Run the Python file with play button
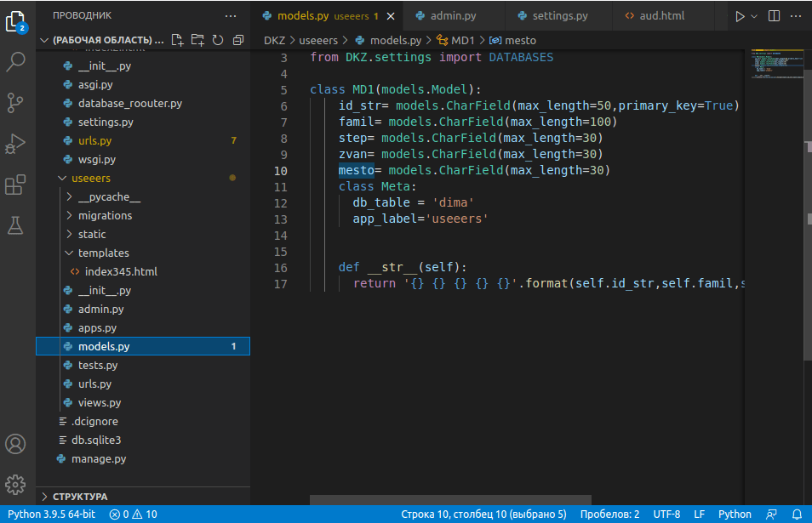The image size is (812, 523). [x=739, y=16]
